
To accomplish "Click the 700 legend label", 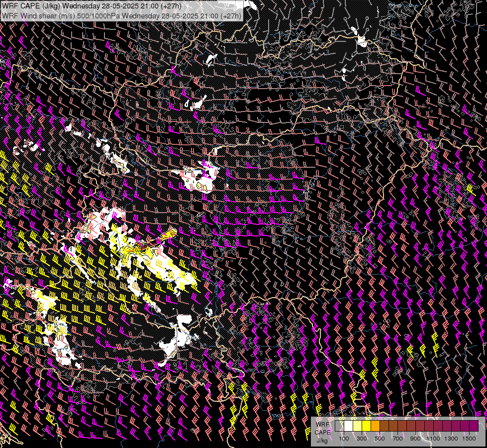I will click(x=397, y=439).
